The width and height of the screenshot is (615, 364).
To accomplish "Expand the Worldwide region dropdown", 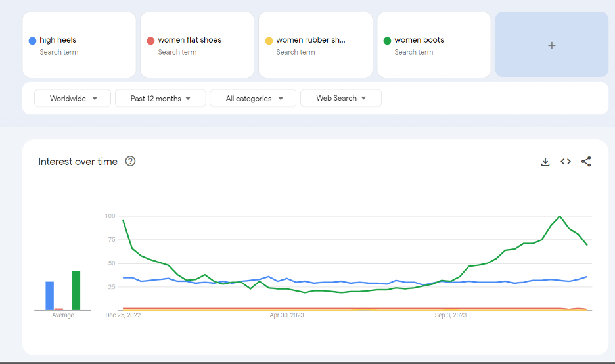I will click(x=72, y=98).
